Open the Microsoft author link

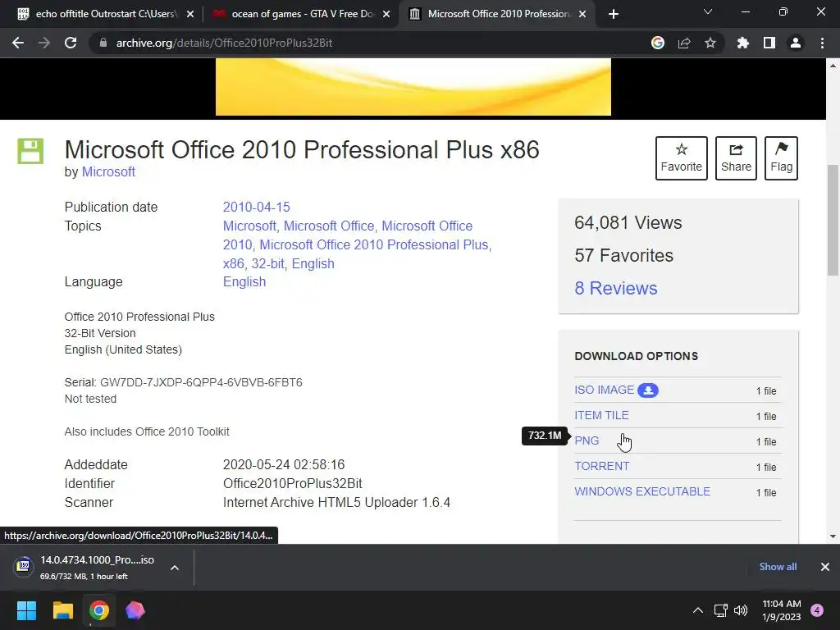tap(108, 172)
